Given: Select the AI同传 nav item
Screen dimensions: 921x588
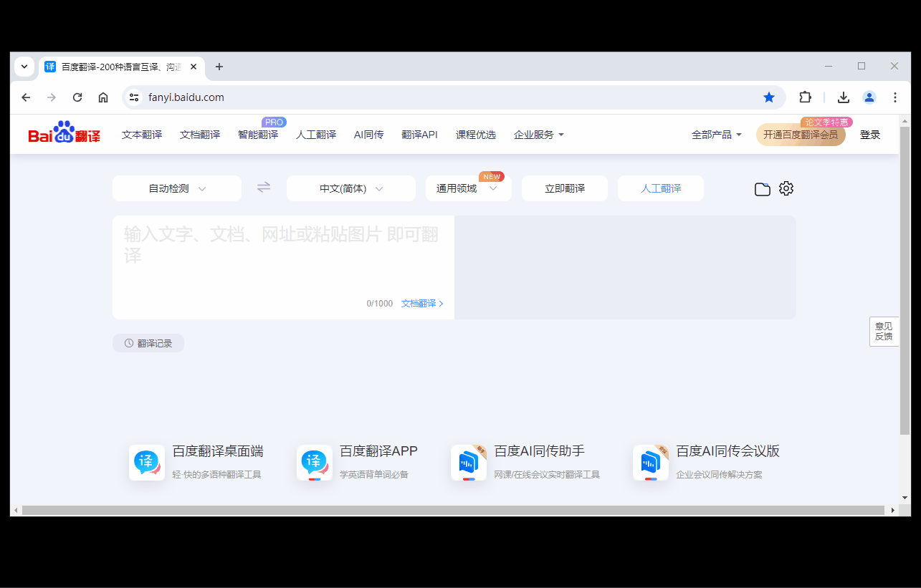Looking at the screenshot, I should [x=368, y=135].
